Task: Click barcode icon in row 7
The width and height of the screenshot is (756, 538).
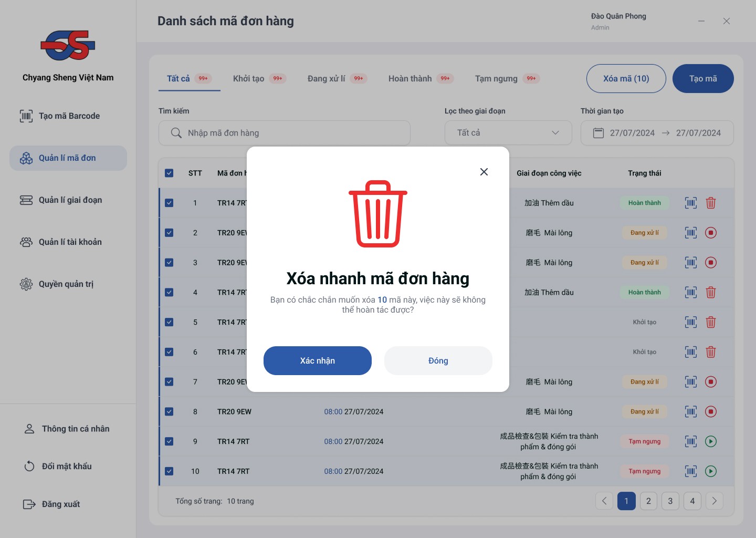Action: (691, 382)
